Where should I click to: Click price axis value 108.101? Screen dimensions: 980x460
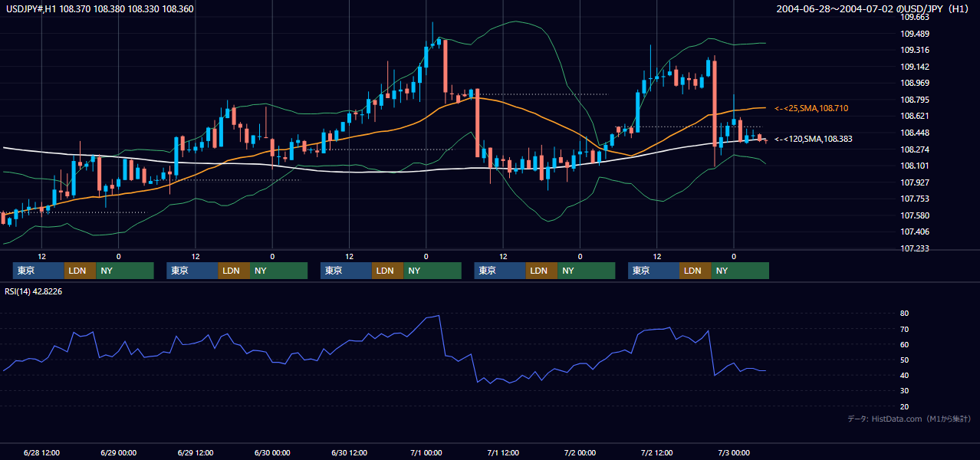coord(916,166)
